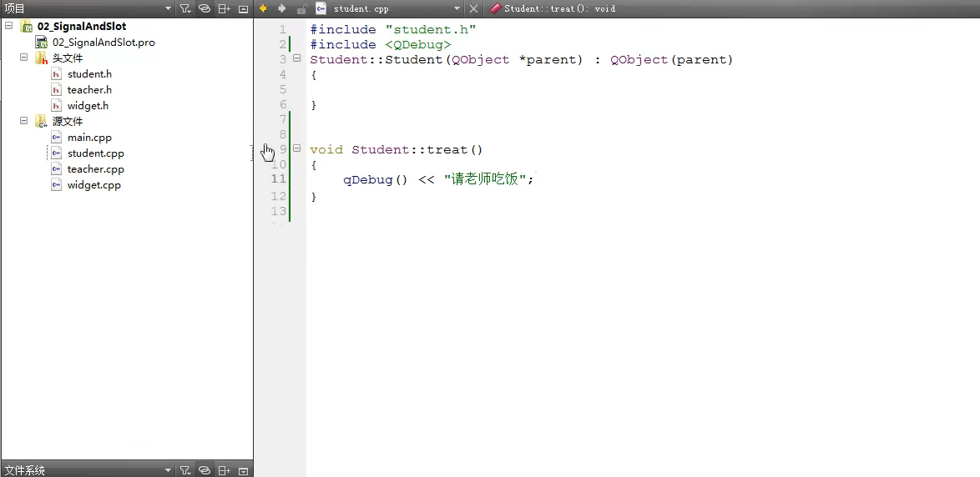Open filter options in 文件系统 panel
980x477 pixels.
click(185, 471)
